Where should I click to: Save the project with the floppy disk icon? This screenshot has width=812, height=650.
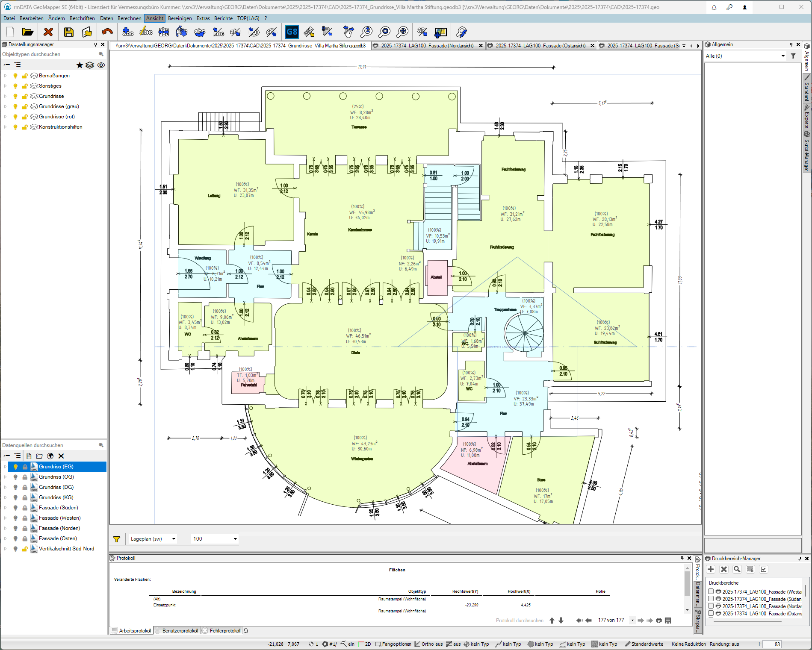coord(69,32)
